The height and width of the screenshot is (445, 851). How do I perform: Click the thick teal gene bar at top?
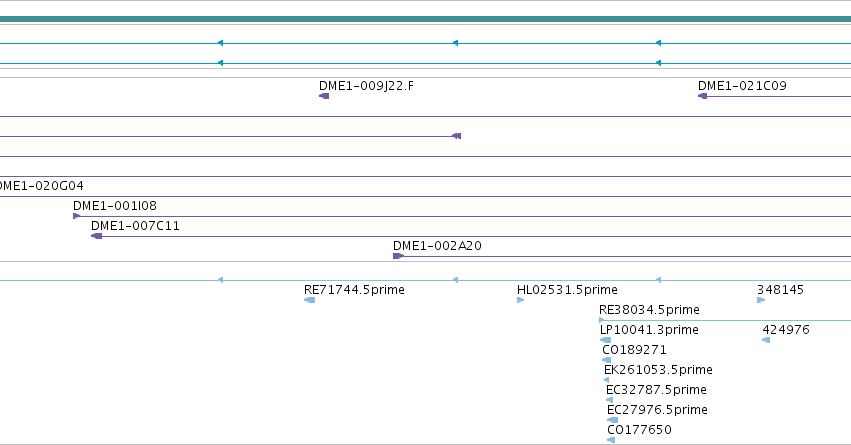point(426,20)
